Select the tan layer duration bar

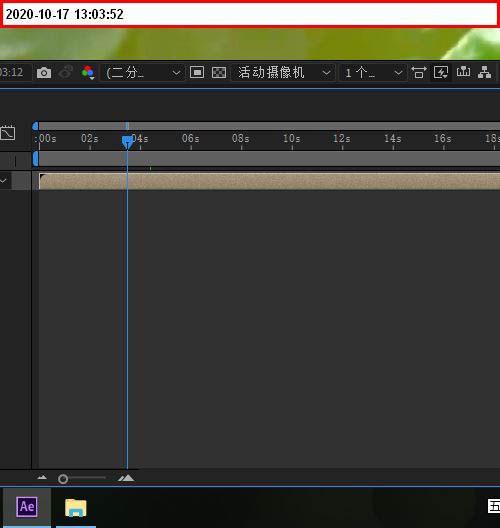click(269, 181)
